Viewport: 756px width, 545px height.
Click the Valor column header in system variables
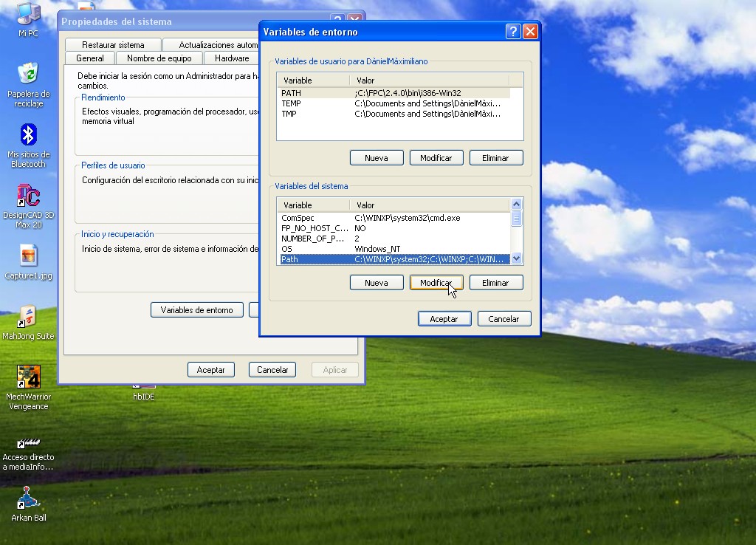point(430,205)
